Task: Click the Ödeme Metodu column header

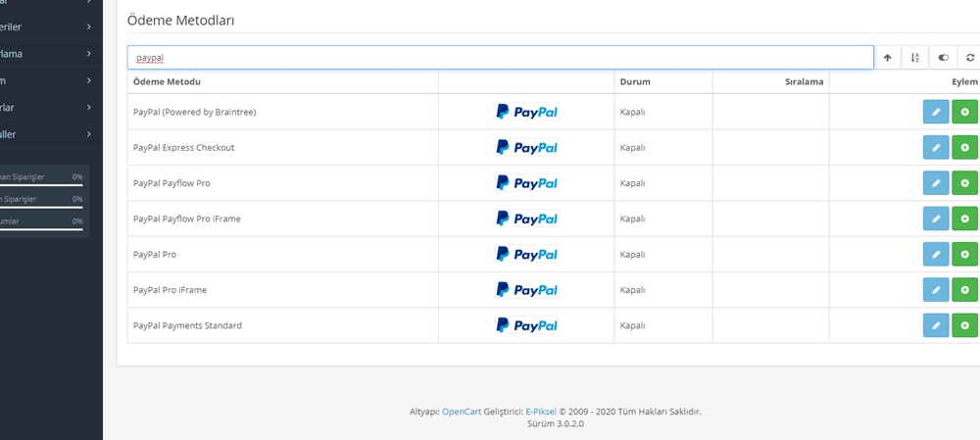Action: pos(167,82)
